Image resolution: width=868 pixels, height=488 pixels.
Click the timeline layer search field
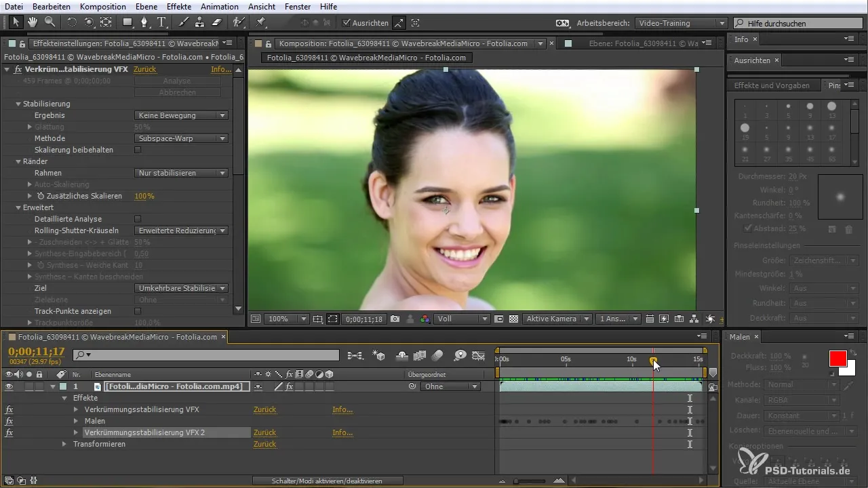click(x=206, y=354)
